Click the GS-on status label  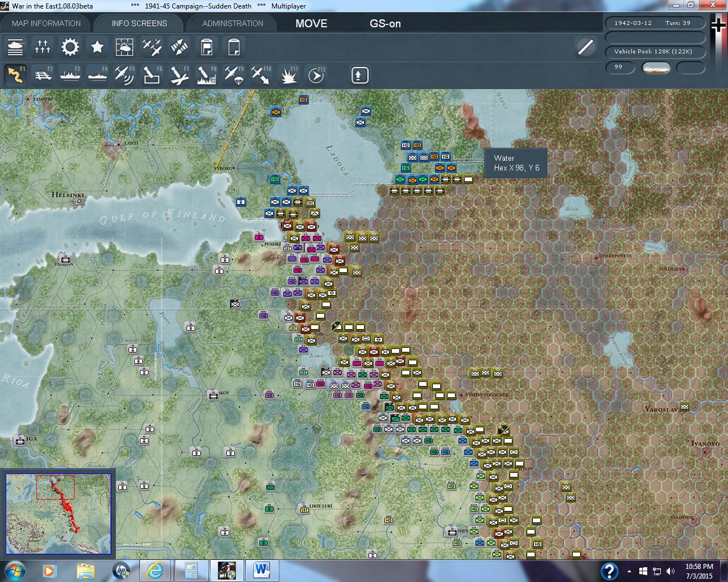[385, 23]
